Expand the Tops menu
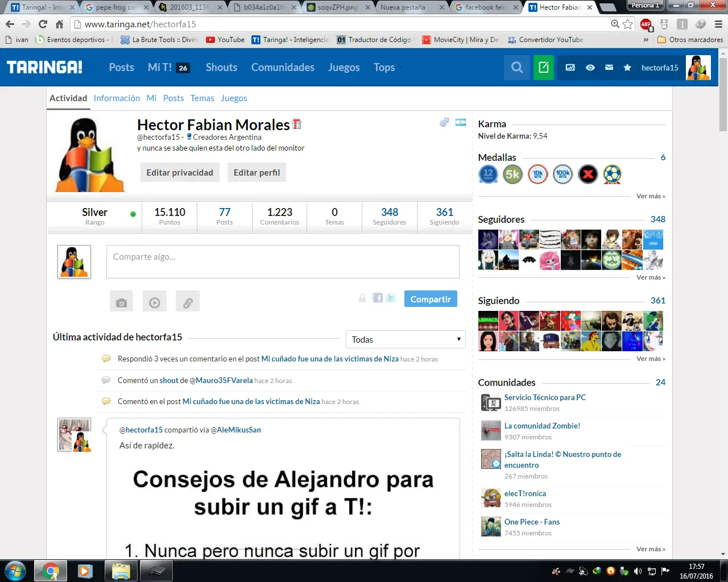Viewport: 728px width, 582px height. click(388, 67)
